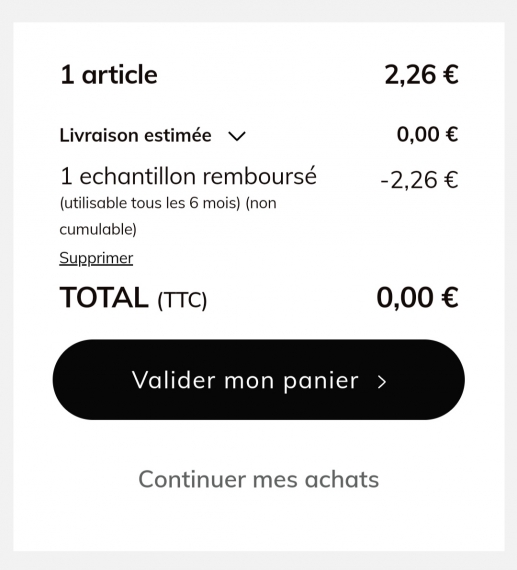Click the 1 article heading

click(x=109, y=75)
